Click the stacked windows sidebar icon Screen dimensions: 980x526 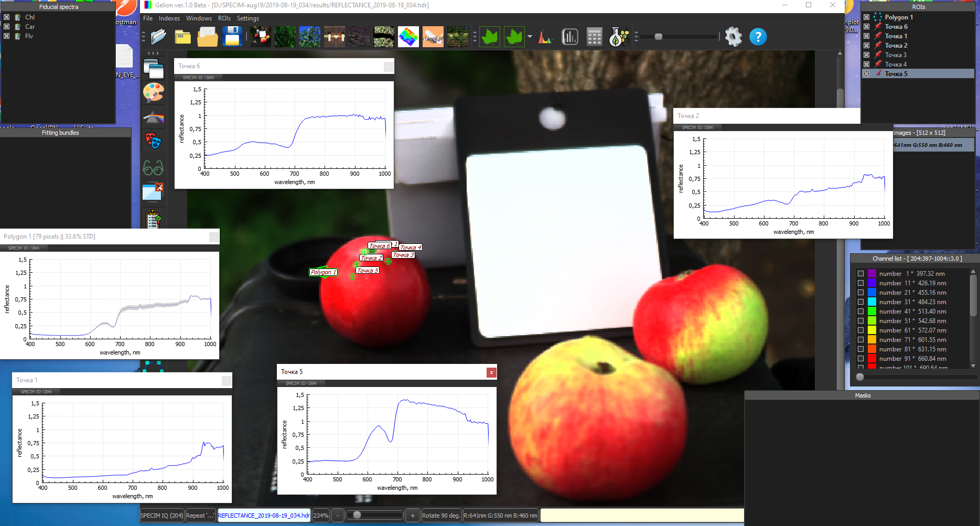(x=154, y=69)
